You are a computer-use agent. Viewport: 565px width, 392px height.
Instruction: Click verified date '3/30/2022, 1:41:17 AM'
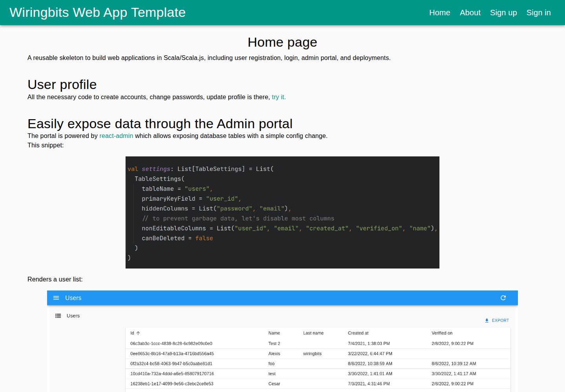tap(454, 374)
